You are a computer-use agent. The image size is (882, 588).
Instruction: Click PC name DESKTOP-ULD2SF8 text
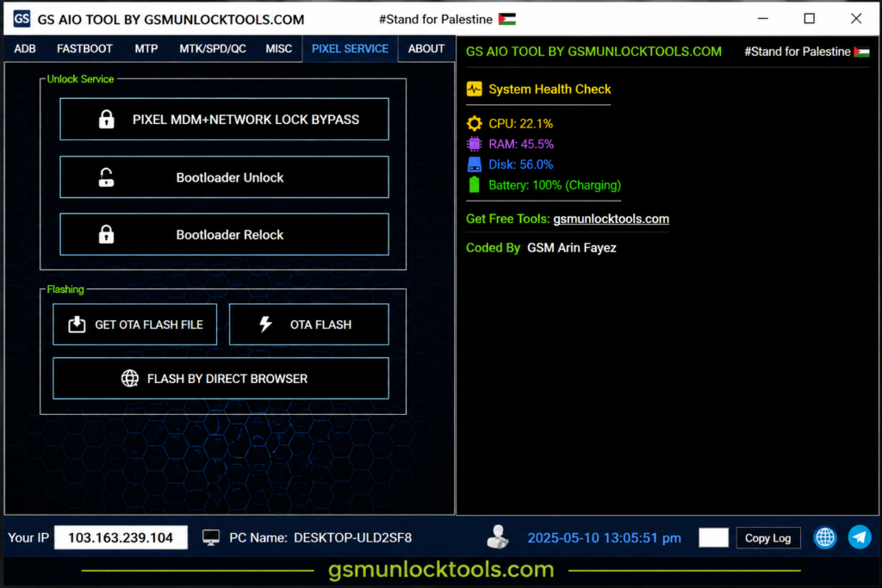click(x=352, y=538)
